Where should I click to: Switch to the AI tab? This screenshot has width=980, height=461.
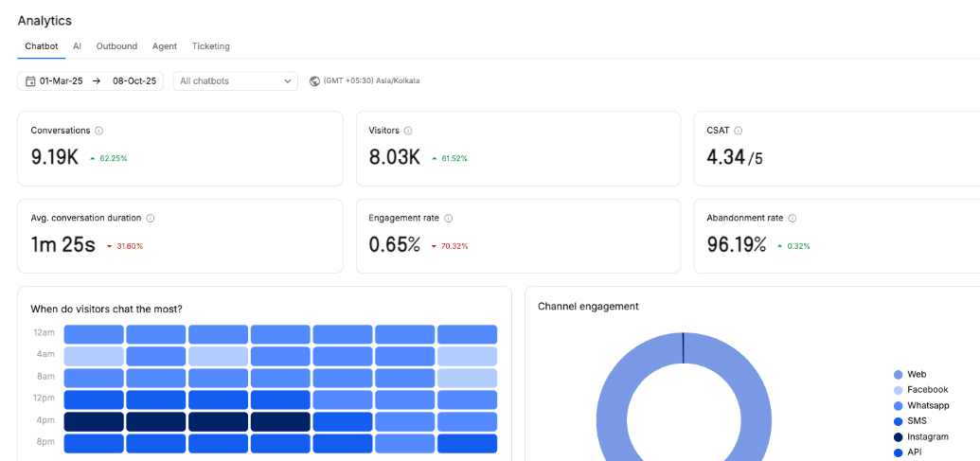coord(77,46)
